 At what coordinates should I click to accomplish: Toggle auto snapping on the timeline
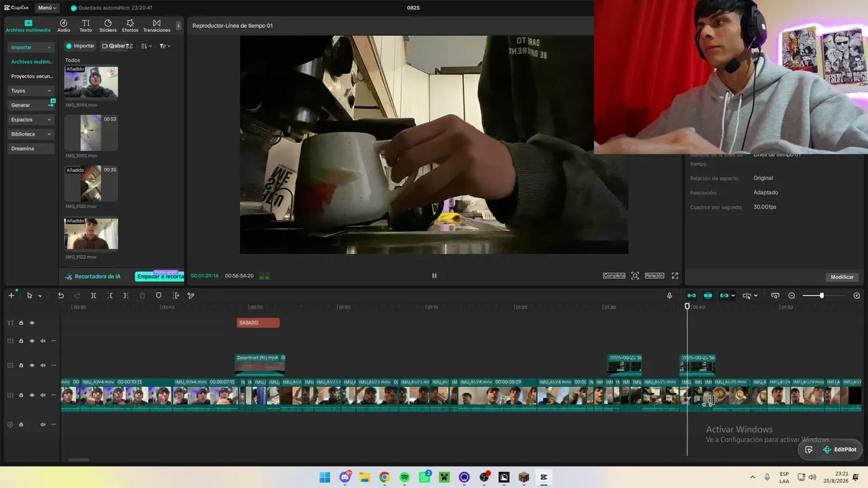click(x=708, y=296)
